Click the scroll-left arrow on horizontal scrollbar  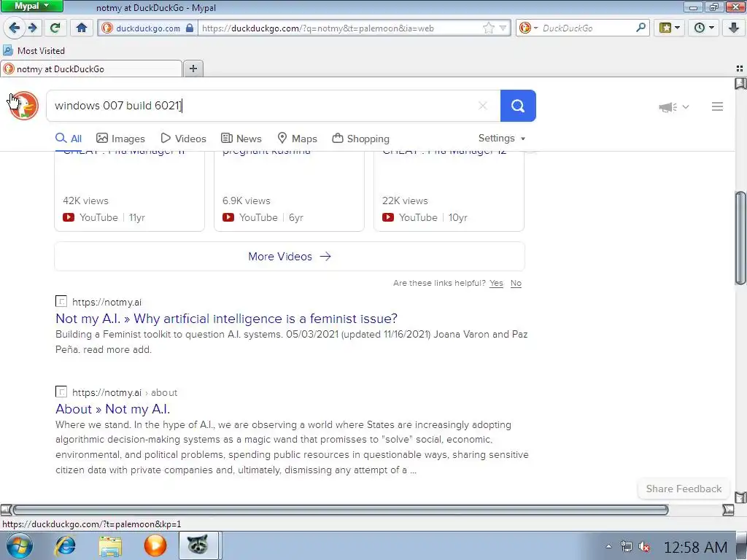point(6,510)
